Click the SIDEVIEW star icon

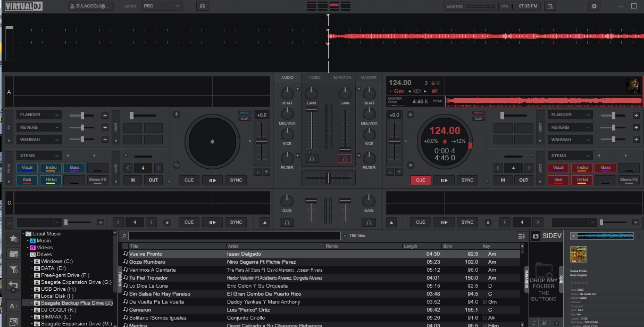(x=536, y=236)
